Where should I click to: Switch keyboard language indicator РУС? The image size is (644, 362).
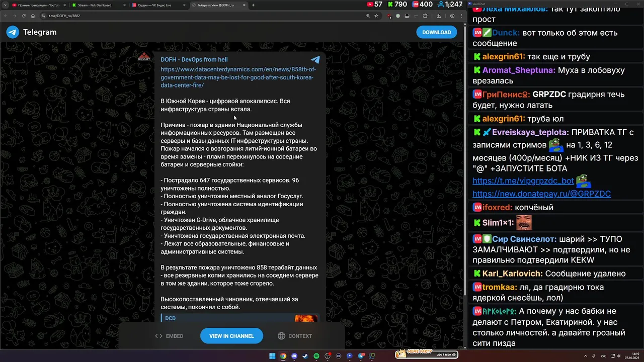603,356
